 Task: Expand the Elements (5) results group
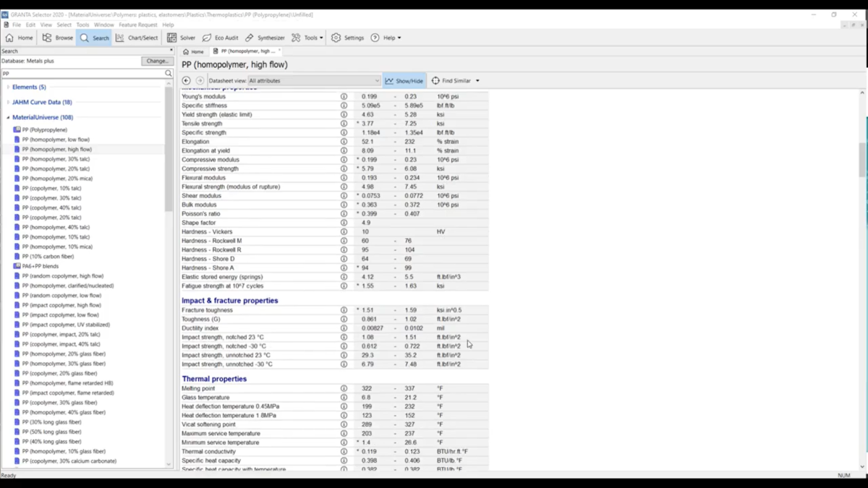(8, 87)
